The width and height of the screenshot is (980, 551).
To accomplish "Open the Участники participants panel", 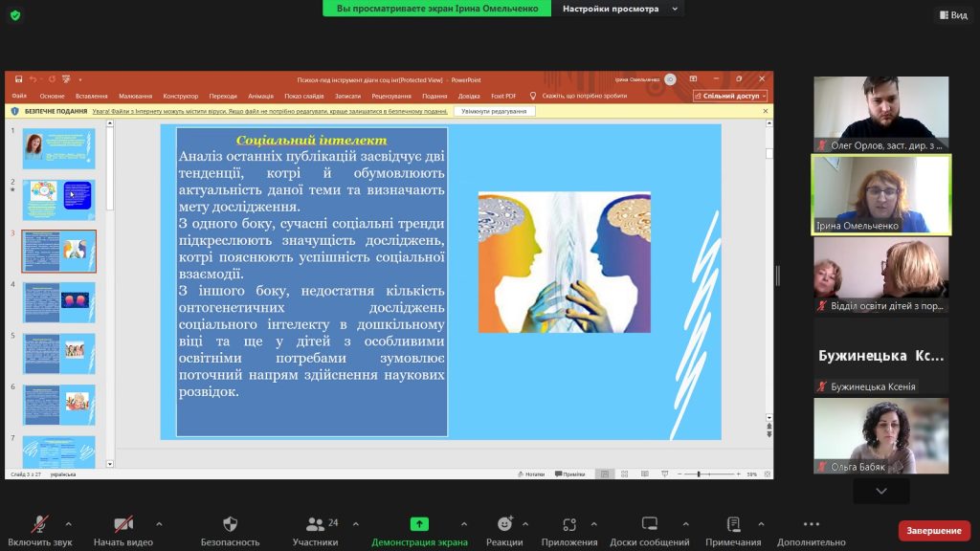I will click(x=315, y=524).
